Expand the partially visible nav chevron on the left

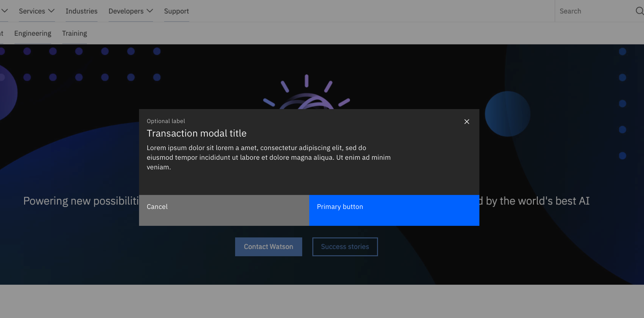pyautogui.click(x=4, y=11)
